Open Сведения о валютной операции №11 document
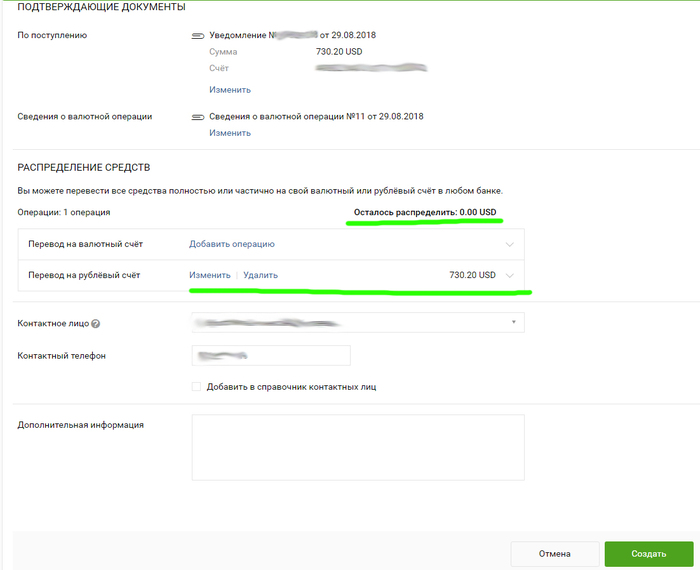 pos(316,116)
